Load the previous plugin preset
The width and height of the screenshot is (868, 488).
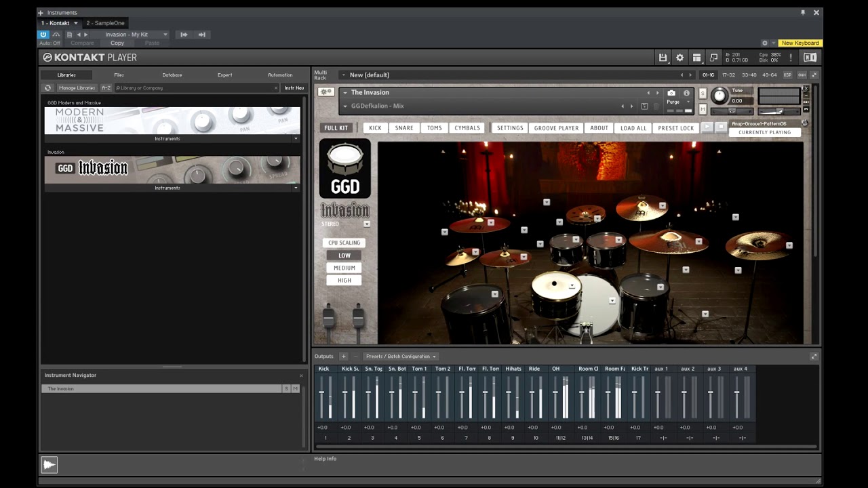(x=78, y=35)
